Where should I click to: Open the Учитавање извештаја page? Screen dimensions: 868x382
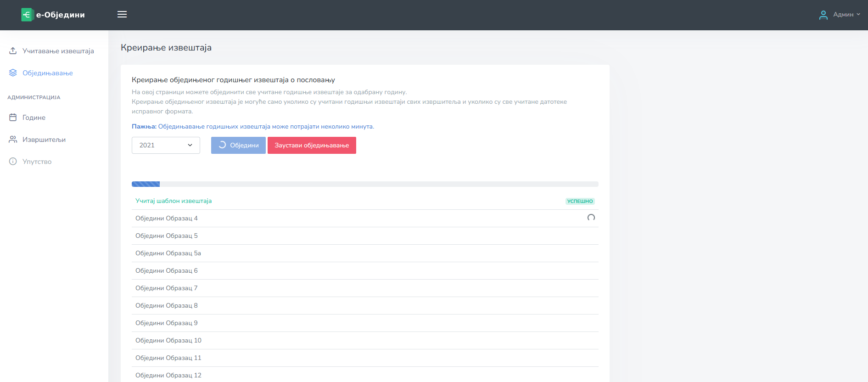click(58, 51)
